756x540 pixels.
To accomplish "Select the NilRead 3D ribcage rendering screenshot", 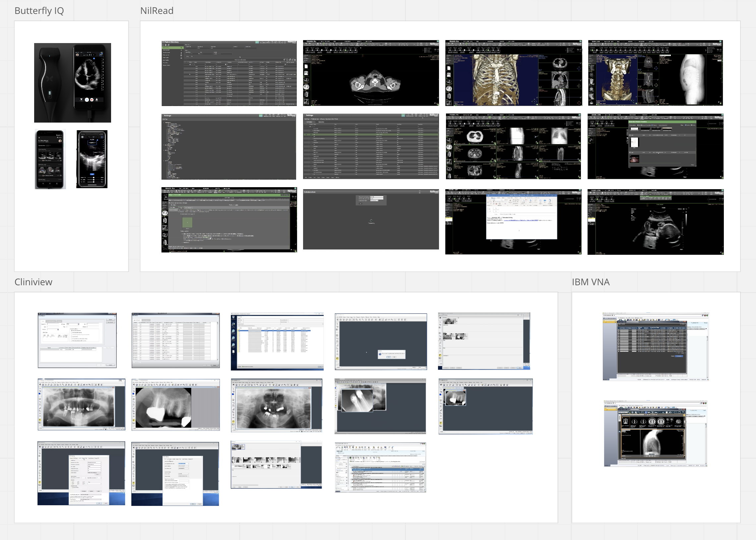I will (x=513, y=73).
